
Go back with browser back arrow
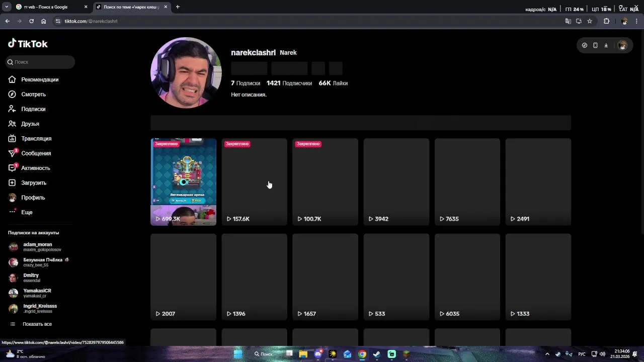pos(7,21)
